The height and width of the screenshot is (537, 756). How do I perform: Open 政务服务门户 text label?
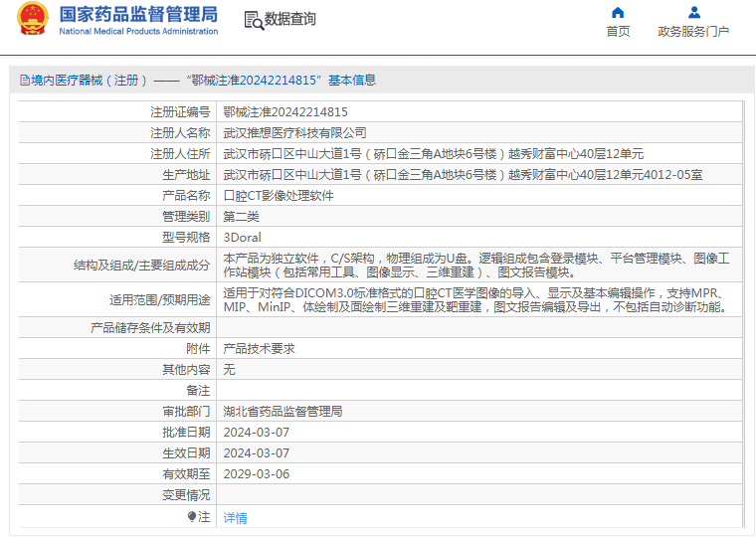pos(693,32)
